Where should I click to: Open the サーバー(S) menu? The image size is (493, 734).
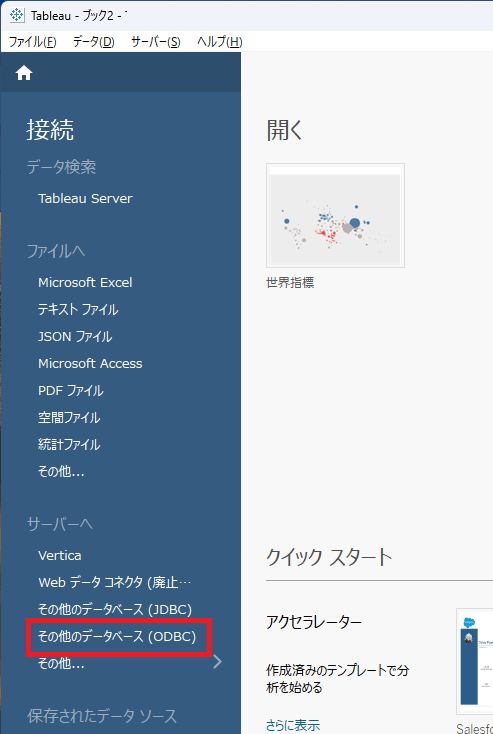click(155, 42)
